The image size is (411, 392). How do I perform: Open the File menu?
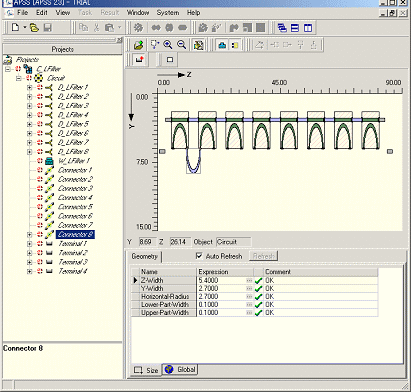coord(22,13)
